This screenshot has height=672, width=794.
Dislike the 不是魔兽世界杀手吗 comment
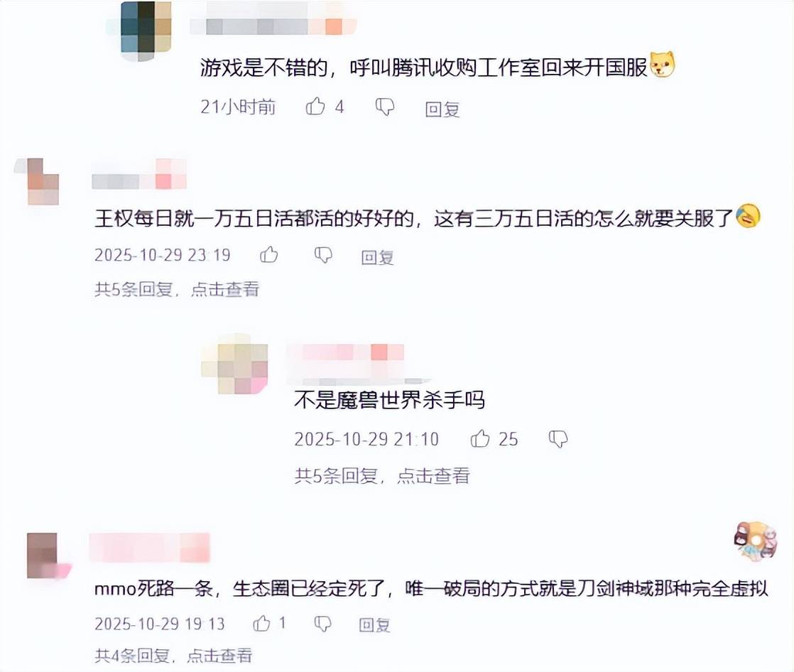[x=558, y=438]
